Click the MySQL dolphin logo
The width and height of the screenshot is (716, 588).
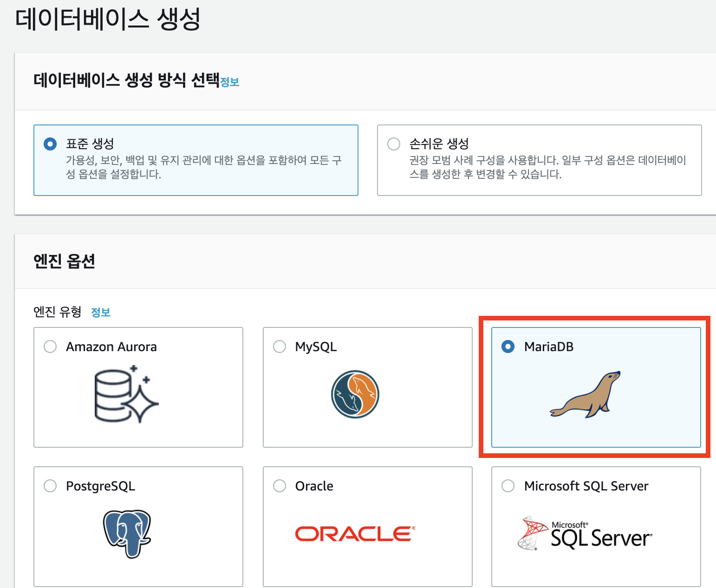355,394
